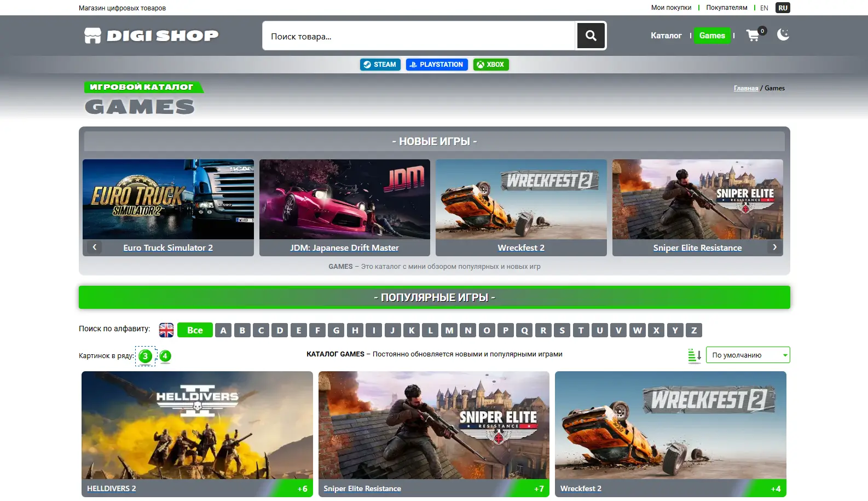
Task: Filter games by letter Z
Action: click(694, 330)
